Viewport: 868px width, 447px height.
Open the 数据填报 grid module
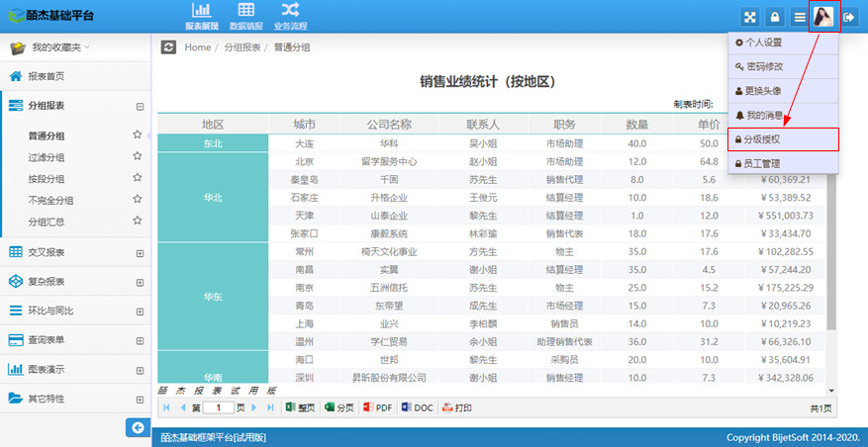click(x=244, y=16)
